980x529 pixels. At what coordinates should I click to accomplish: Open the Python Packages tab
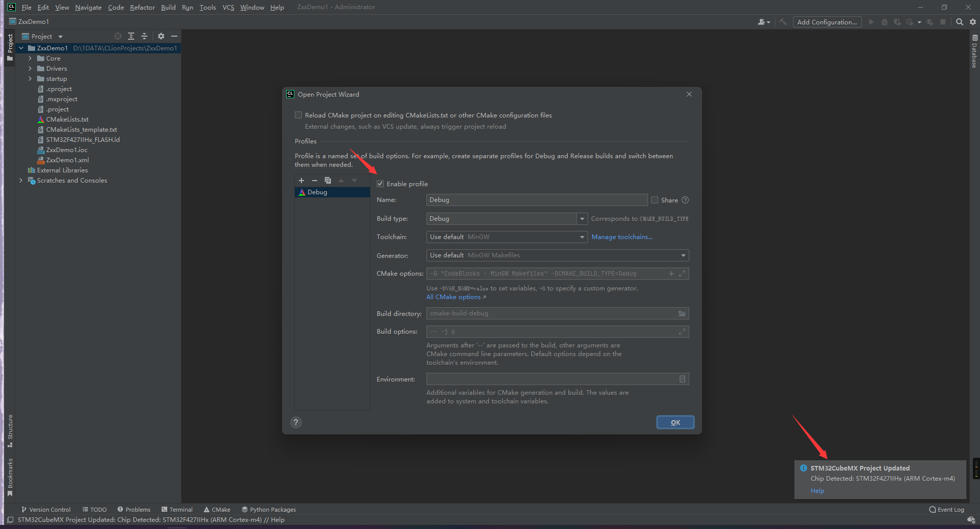tap(268, 510)
